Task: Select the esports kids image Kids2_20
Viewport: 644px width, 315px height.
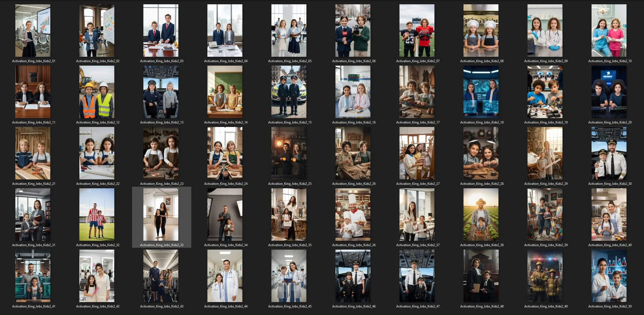Action: click(609, 92)
